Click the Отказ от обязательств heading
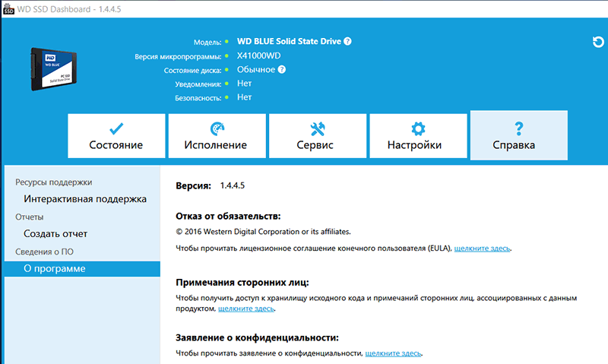The image size is (608, 364). click(228, 217)
